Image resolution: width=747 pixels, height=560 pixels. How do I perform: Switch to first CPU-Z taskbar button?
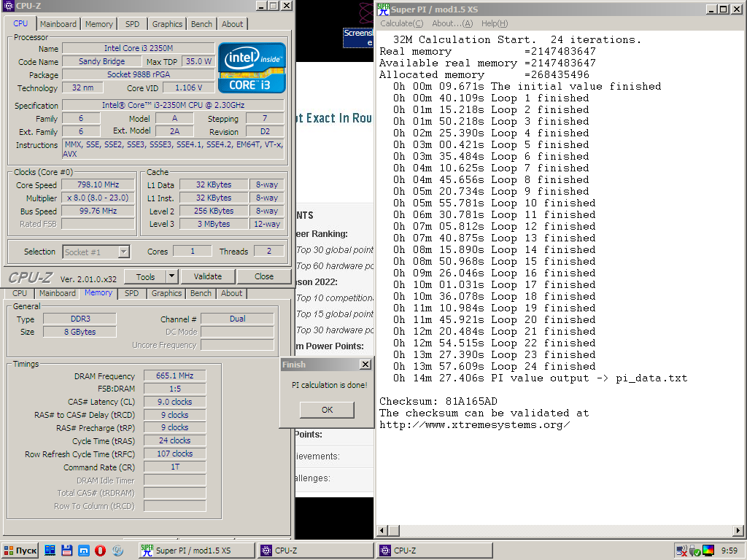315,551
